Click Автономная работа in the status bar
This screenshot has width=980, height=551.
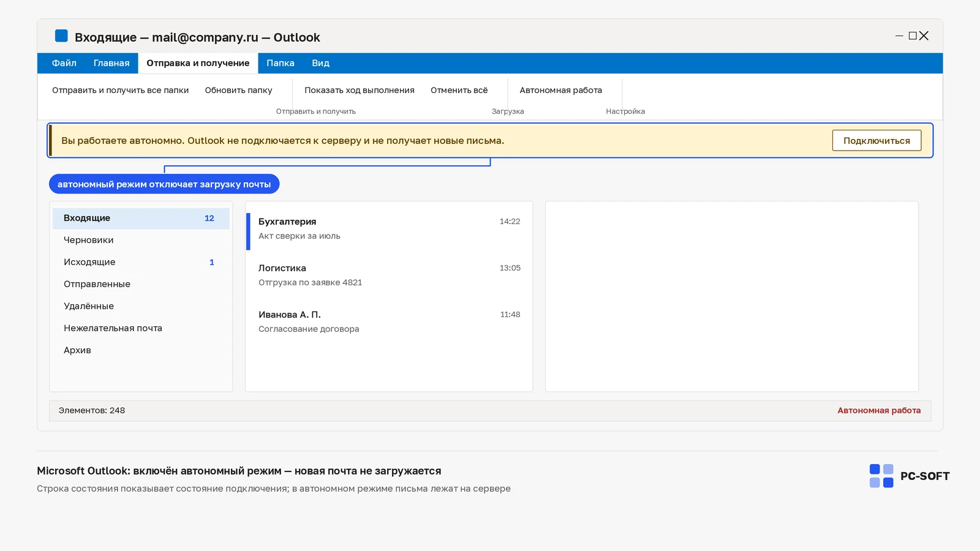[879, 411]
